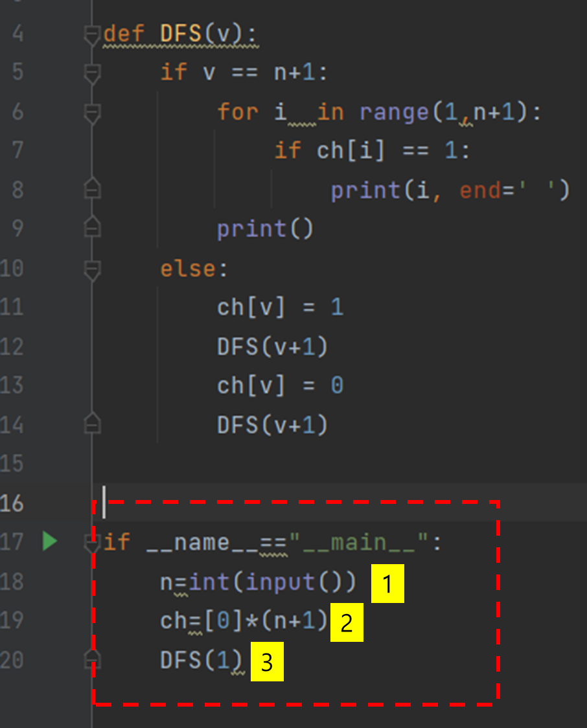
Task: Click the fold end marker on line 8
Action: [x=92, y=188]
